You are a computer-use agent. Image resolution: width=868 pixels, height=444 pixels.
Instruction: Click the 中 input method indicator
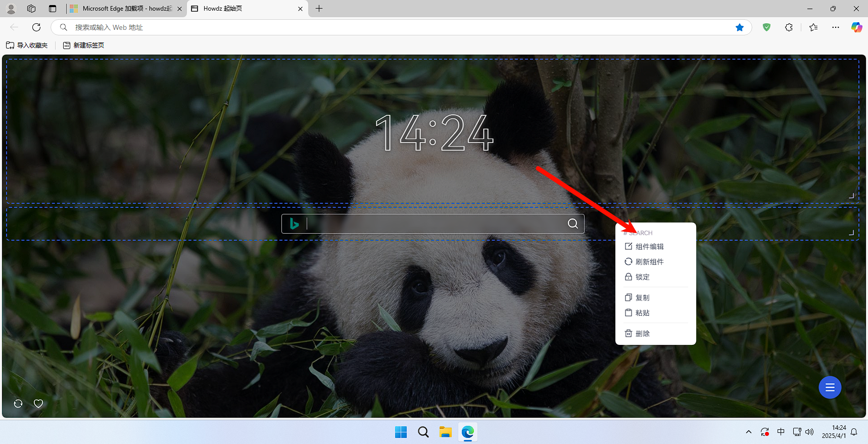[x=781, y=432]
